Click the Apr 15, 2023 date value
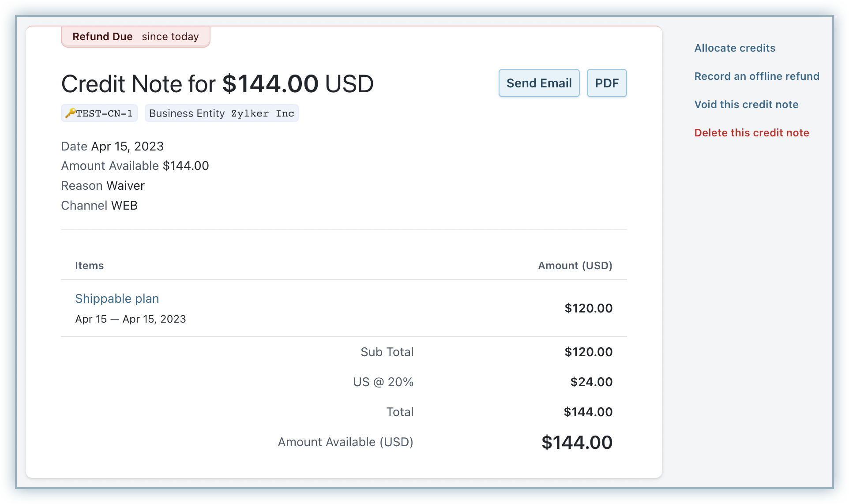The image size is (849, 504). tap(127, 147)
